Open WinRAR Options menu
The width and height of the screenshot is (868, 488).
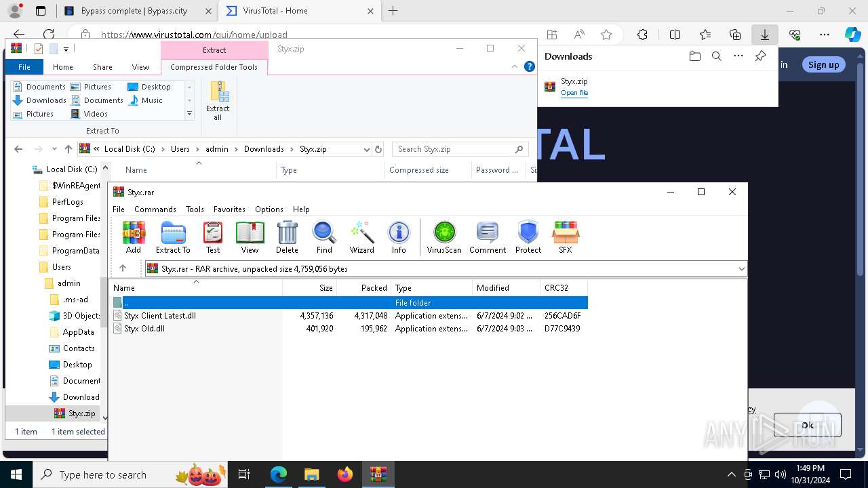point(269,209)
